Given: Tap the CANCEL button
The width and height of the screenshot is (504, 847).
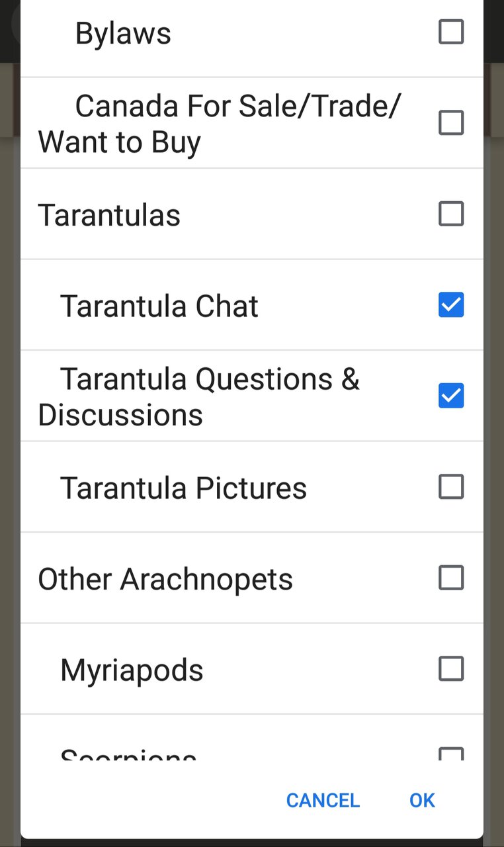Looking at the screenshot, I should click(323, 801).
